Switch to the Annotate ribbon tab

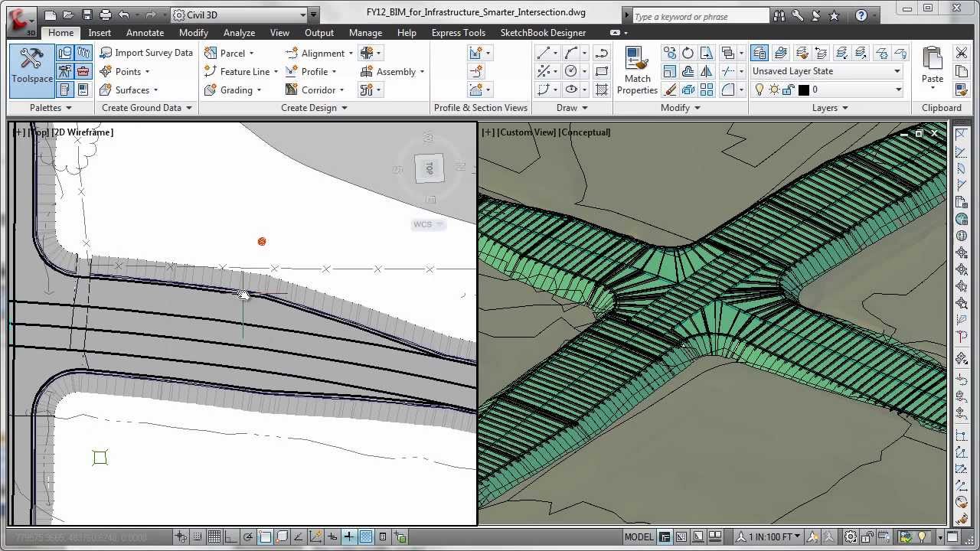click(x=145, y=33)
